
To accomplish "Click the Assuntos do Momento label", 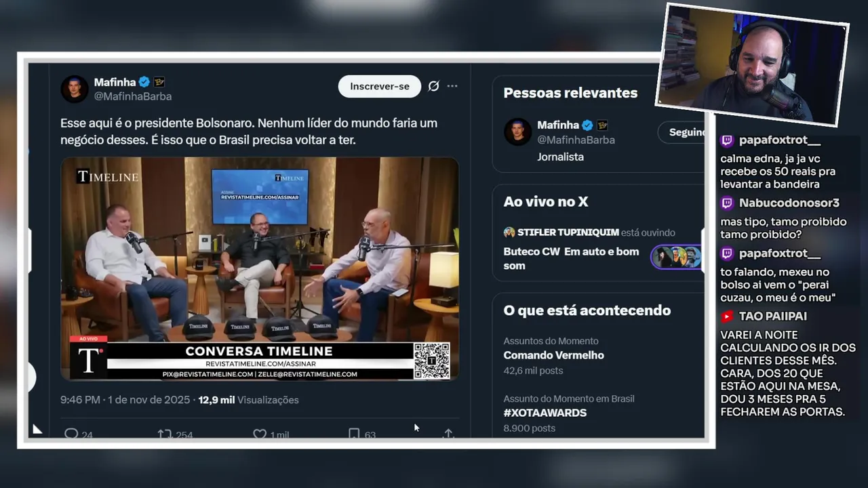I will click(551, 341).
